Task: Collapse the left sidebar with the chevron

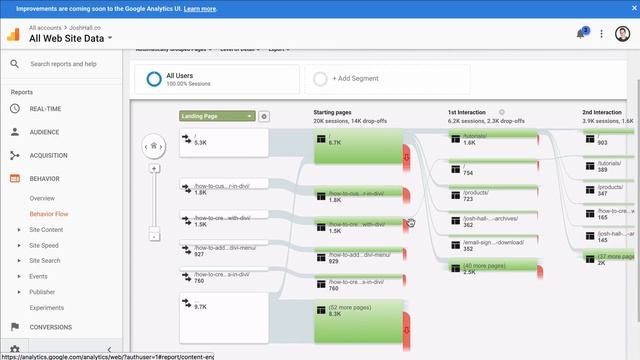Action: (x=109, y=349)
